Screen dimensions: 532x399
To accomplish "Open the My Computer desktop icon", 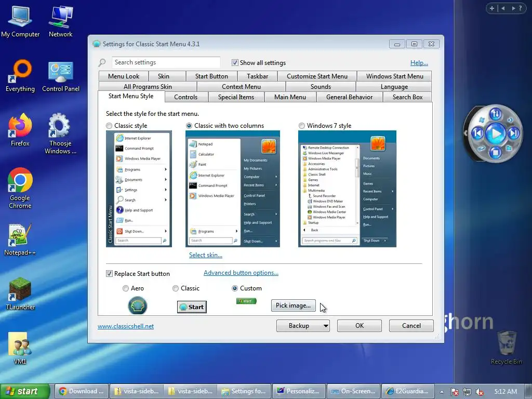I will click(x=20, y=21).
